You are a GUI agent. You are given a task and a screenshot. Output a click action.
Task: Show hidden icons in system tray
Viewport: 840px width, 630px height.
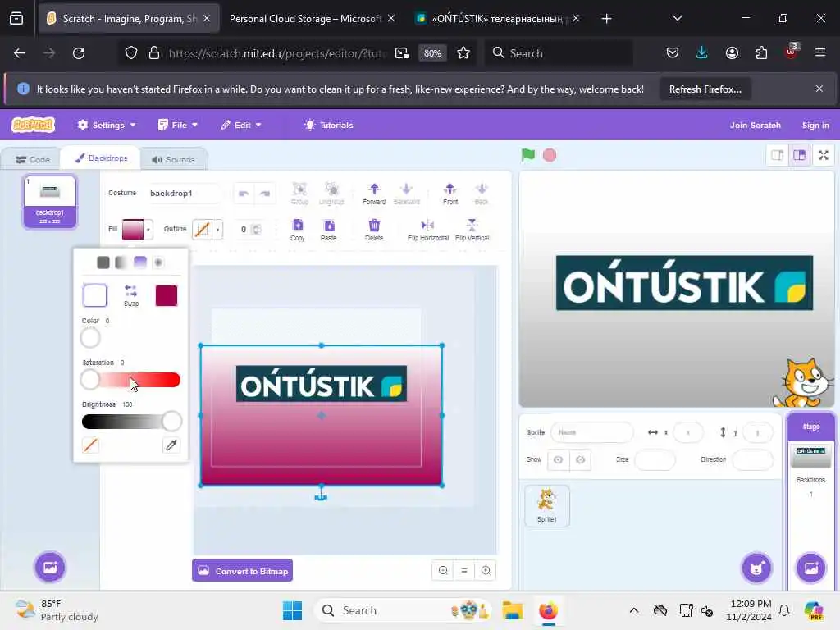[634, 610]
